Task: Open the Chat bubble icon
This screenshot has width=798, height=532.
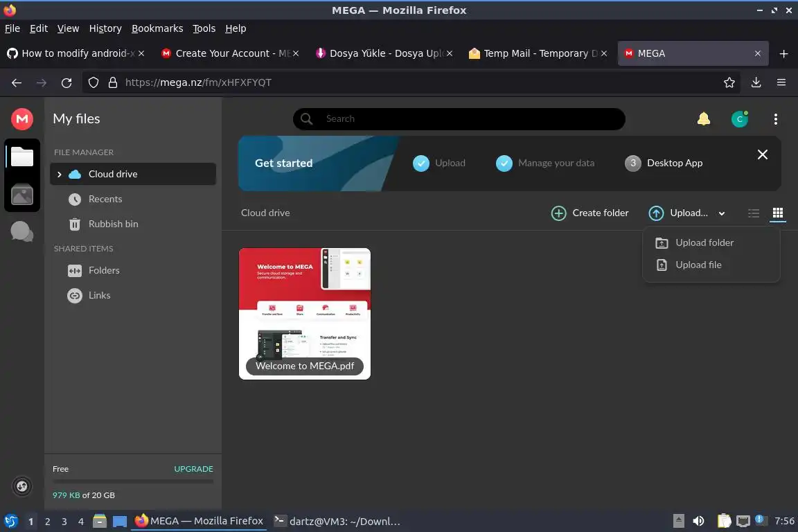Action: [x=22, y=231]
